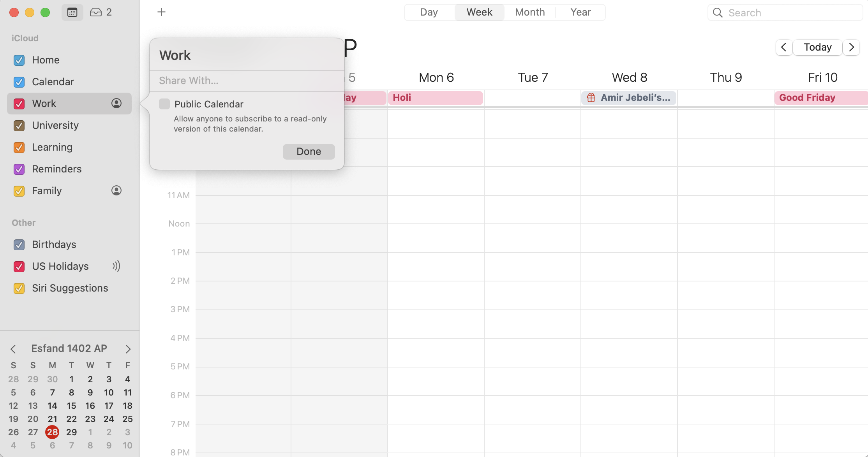Advance to next week with right chevron
868x457 pixels.
[x=852, y=47]
